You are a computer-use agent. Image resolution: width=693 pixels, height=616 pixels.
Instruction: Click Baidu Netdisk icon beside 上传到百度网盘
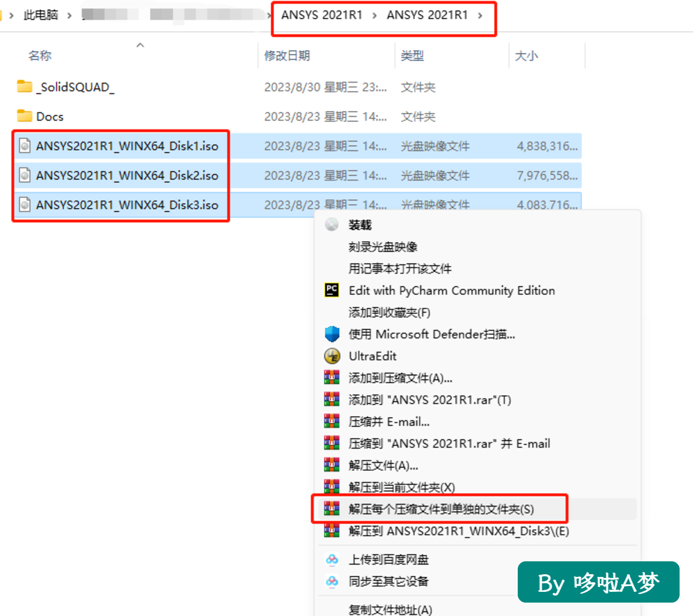pyautogui.click(x=332, y=560)
